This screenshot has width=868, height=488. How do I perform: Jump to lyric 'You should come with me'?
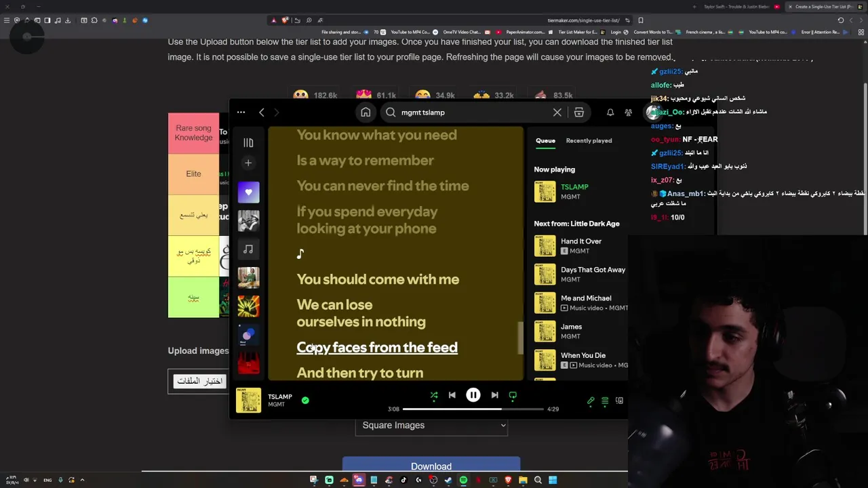pyautogui.click(x=378, y=279)
